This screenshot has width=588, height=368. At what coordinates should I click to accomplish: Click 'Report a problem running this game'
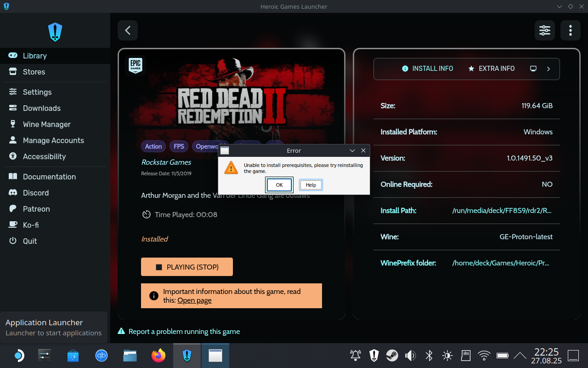179,331
